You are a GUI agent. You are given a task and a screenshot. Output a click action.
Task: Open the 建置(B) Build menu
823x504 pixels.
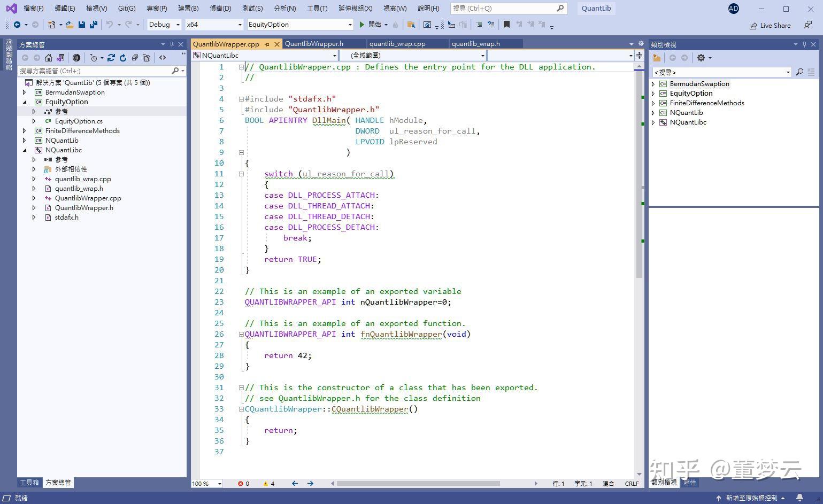[188, 8]
